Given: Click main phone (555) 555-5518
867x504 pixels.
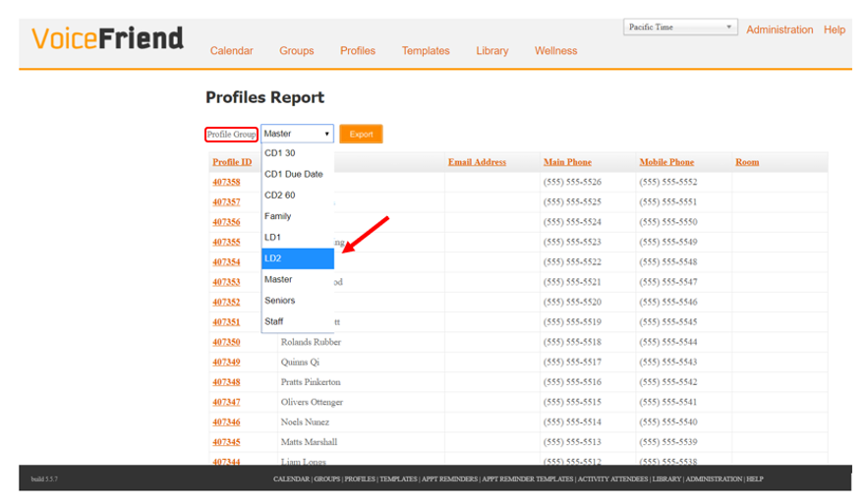Looking at the screenshot, I should [x=572, y=342].
